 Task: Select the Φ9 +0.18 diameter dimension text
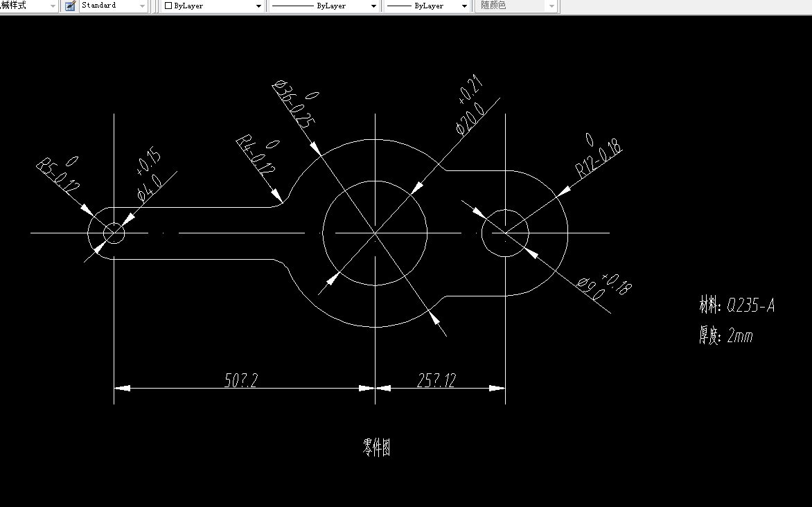(x=604, y=286)
